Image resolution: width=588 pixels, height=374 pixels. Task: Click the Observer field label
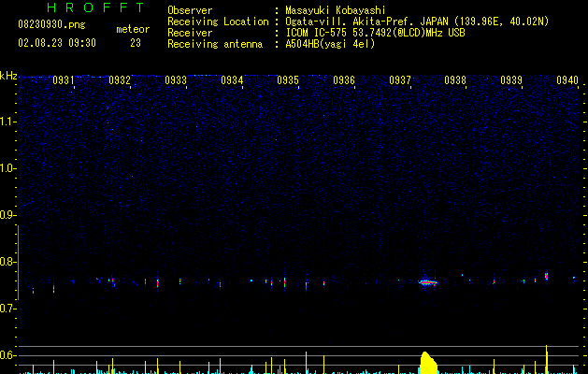click(190, 10)
